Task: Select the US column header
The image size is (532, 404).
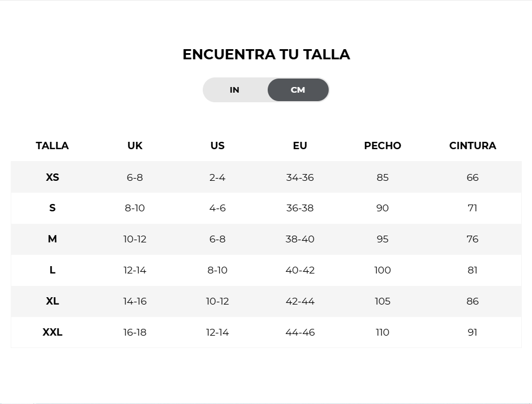Action: (x=217, y=146)
